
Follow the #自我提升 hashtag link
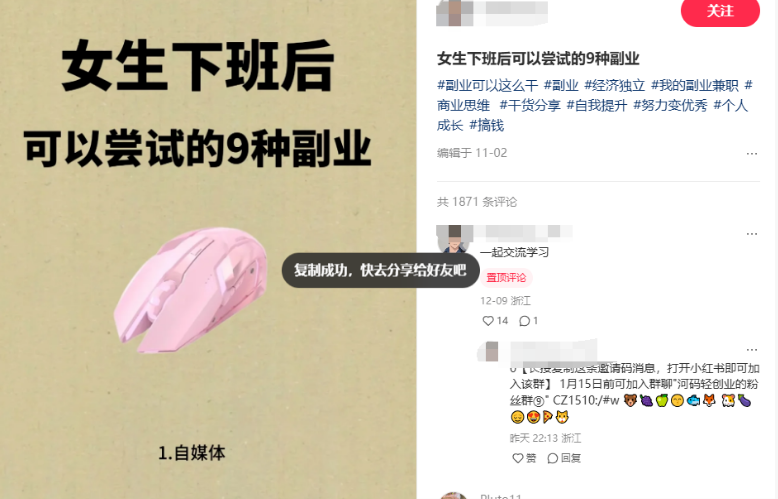(597, 105)
